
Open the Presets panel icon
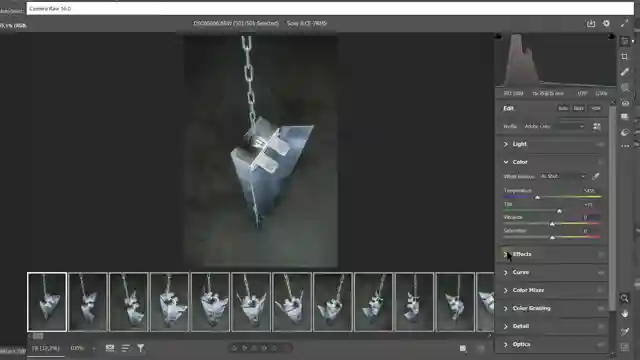click(x=624, y=132)
